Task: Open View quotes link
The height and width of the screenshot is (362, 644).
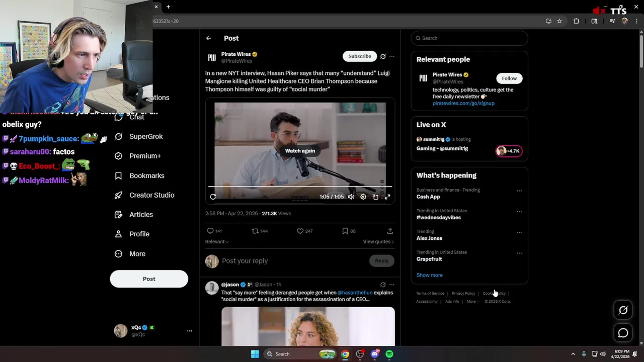Action: [378, 242]
